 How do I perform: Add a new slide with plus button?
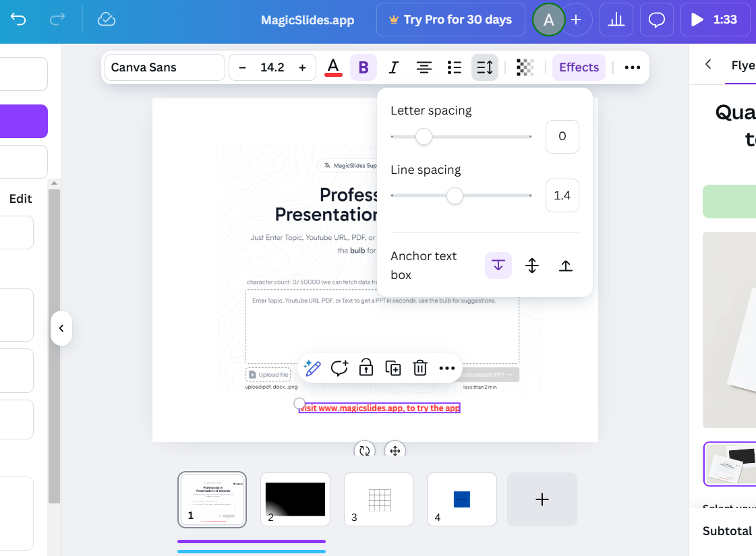point(542,499)
